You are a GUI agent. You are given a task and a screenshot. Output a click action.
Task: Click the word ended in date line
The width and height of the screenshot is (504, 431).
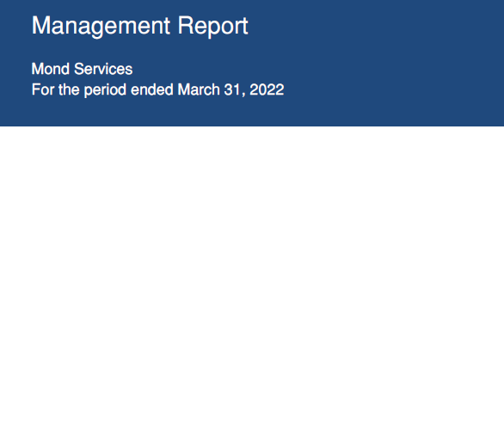pyautogui.click(x=152, y=89)
